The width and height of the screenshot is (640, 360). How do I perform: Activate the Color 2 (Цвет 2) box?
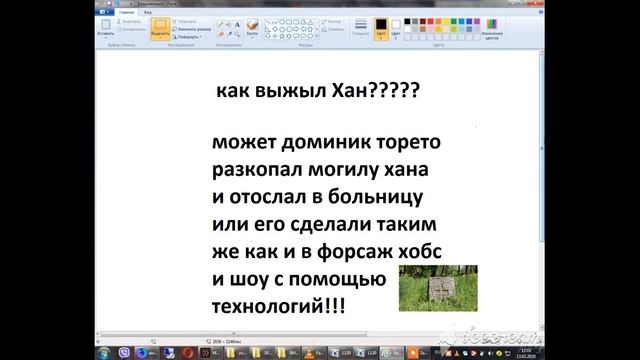click(396, 29)
